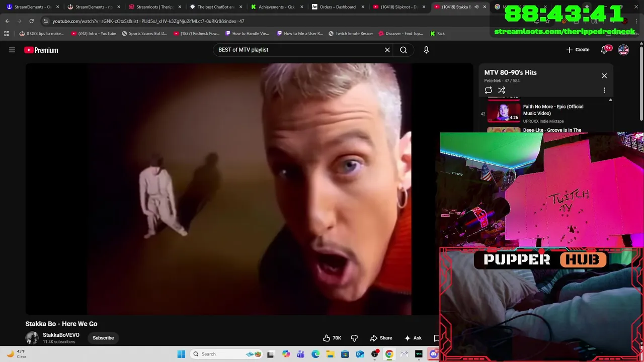
Task: Click the taskbar Search box
Action: coord(227,354)
